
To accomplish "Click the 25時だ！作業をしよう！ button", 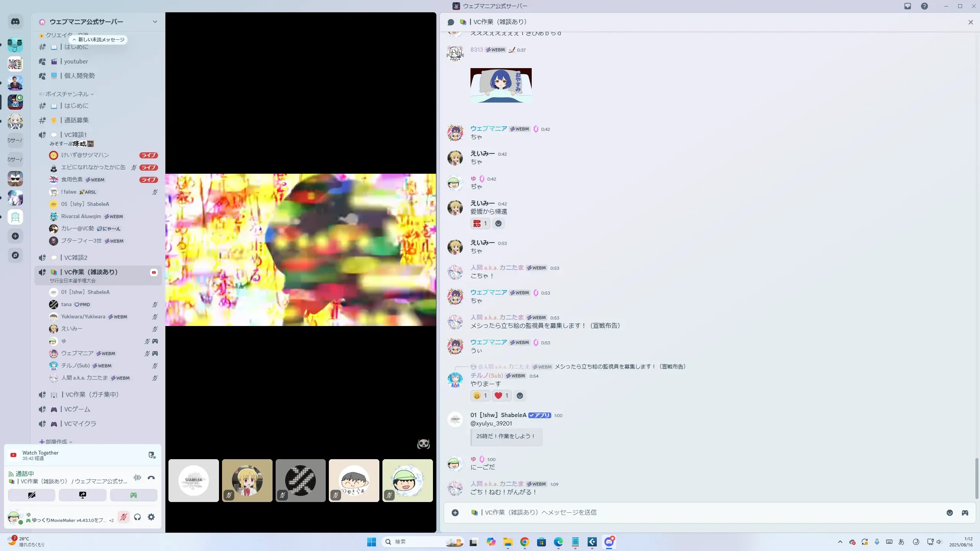I will [506, 436].
